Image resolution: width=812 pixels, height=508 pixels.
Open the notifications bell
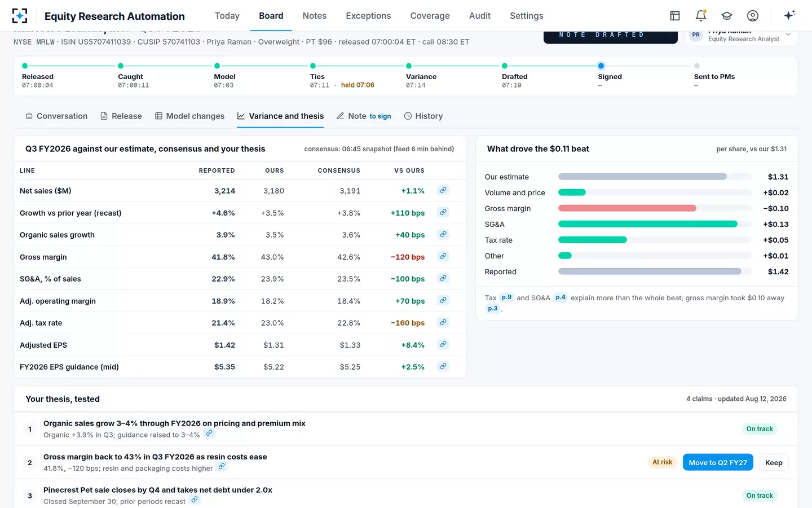coord(701,16)
